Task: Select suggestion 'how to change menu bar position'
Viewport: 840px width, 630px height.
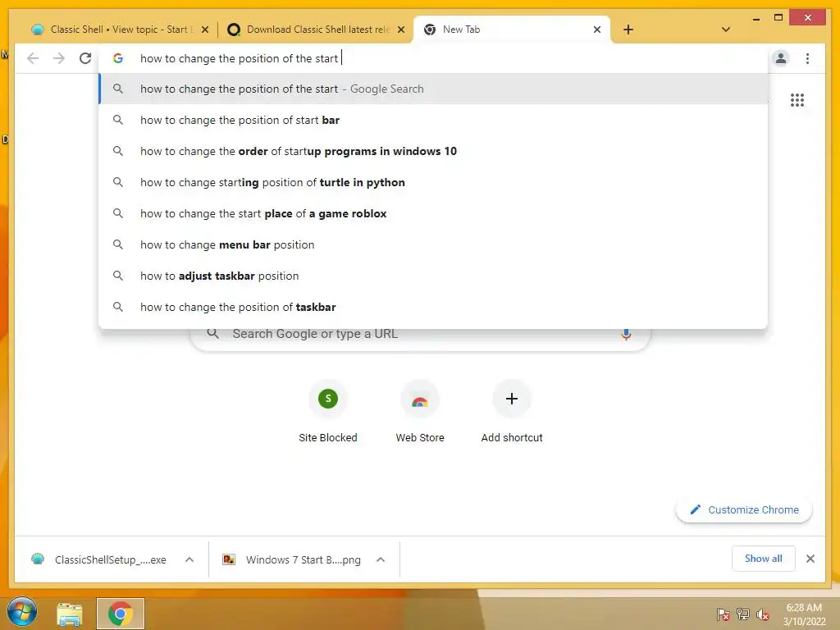Action: click(433, 244)
